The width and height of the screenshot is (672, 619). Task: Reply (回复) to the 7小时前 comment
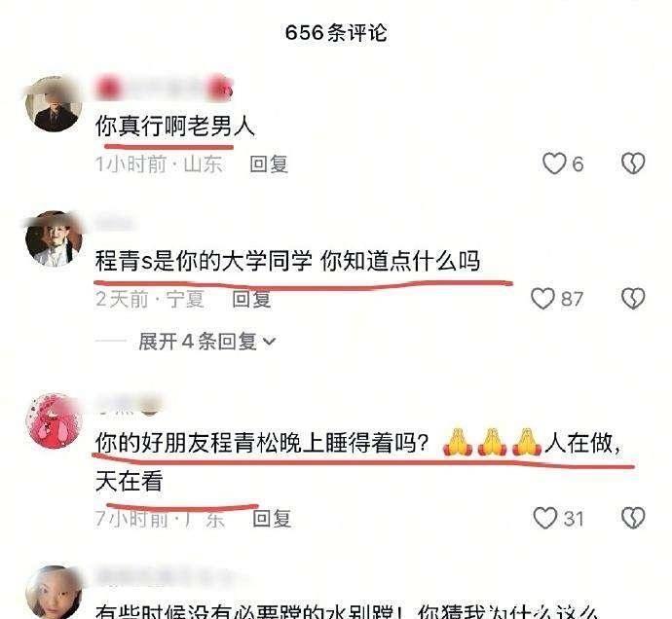click(272, 519)
